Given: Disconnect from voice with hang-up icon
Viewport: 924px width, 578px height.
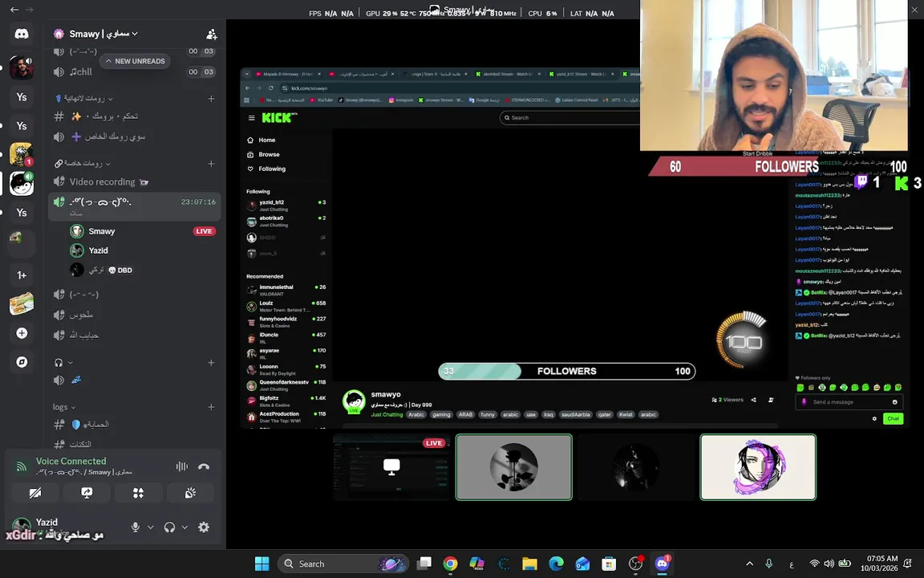Looking at the screenshot, I should (x=204, y=466).
